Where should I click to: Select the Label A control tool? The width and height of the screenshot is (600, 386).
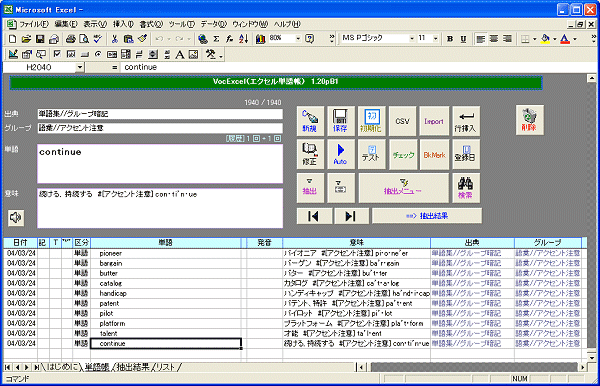tap(180, 54)
